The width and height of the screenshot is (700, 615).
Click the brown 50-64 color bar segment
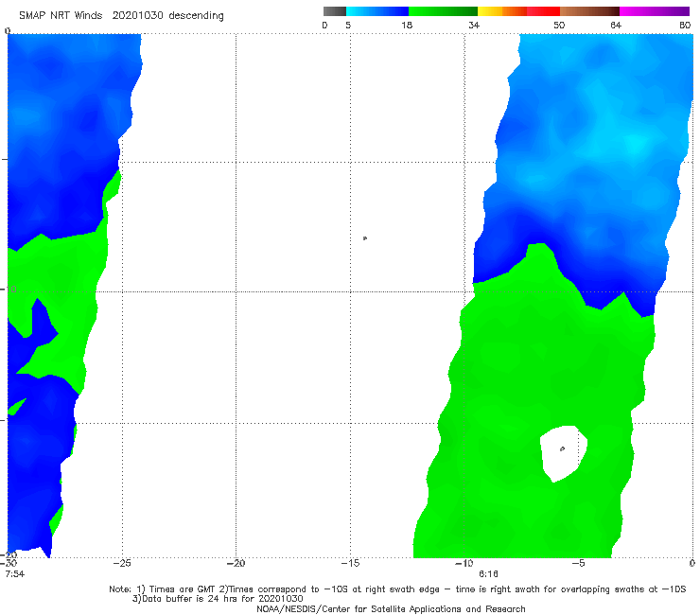pyautogui.click(x=589, y=11)
